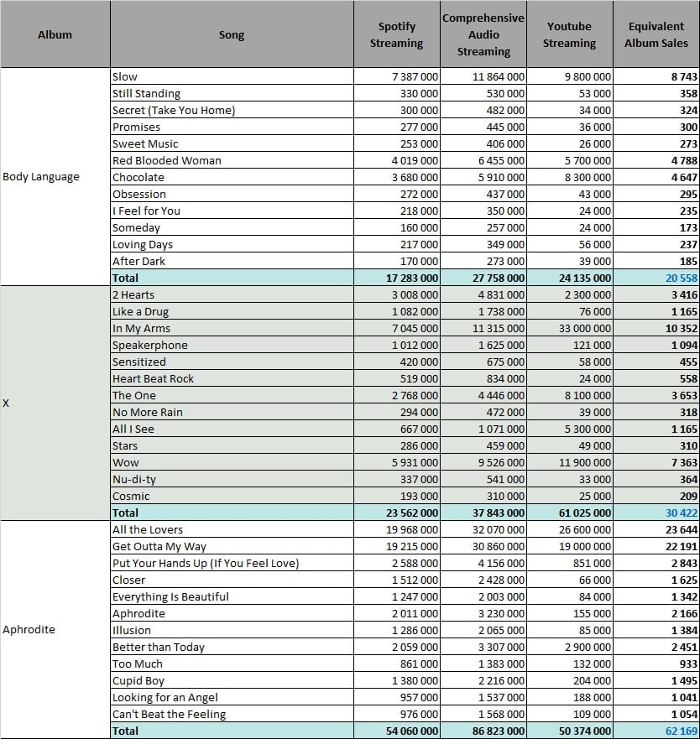This screenshot has height=739, width=700.
Task: Select equivalent sales value 23 644
Action: 656,529
